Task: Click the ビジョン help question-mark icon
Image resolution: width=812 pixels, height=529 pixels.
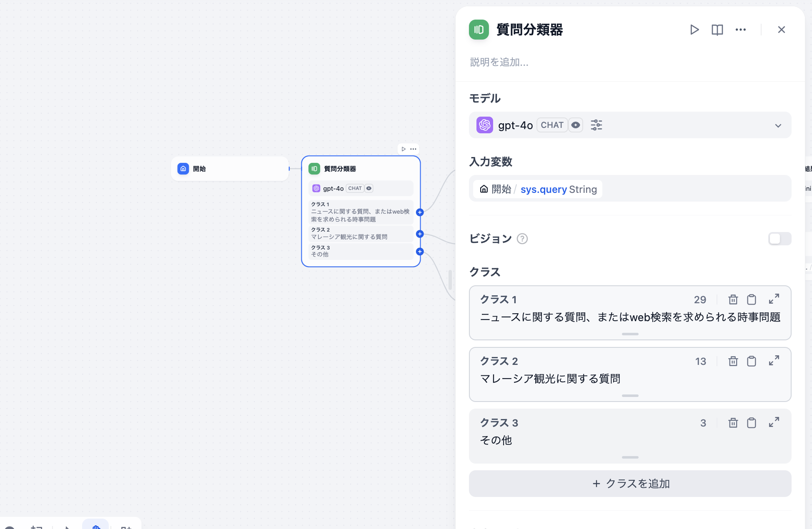Action: (522, 239)
